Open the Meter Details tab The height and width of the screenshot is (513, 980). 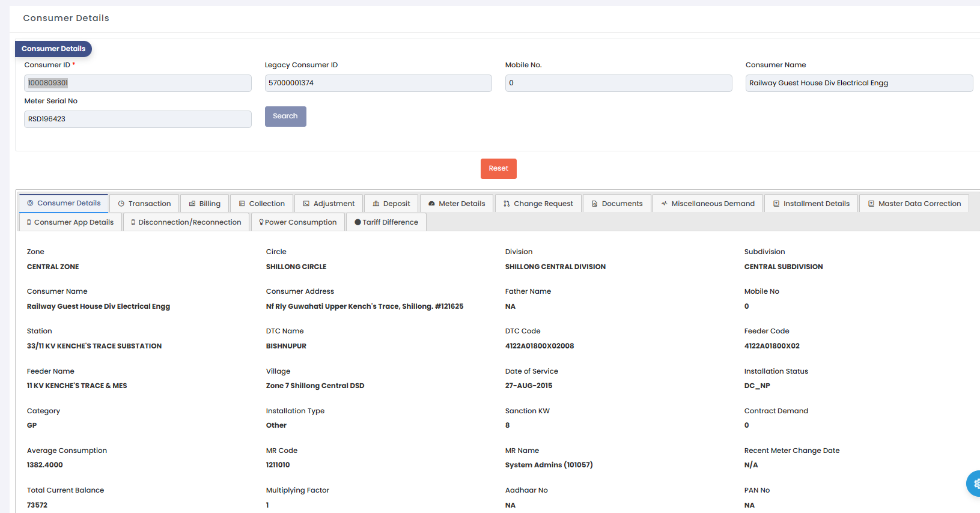coord(457,204)
